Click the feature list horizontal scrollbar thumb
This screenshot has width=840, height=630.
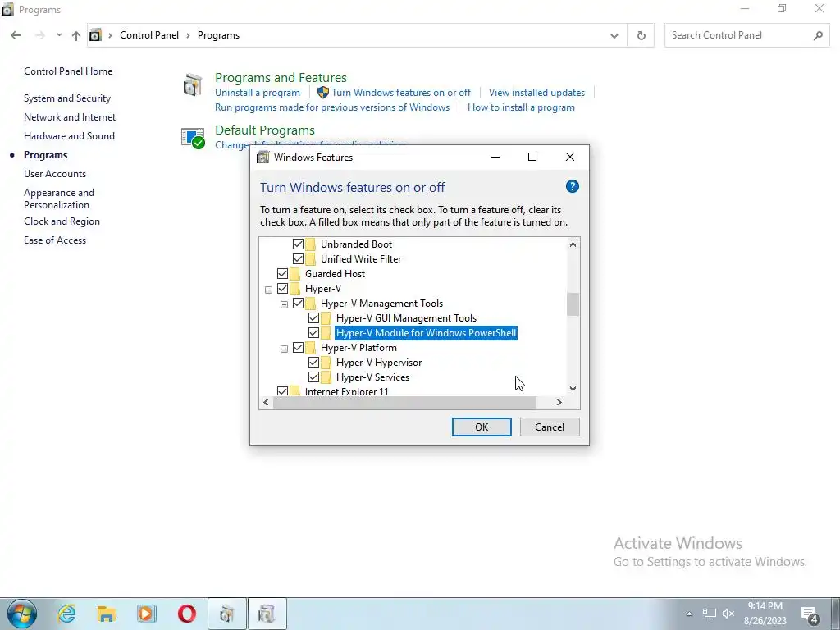click(405, 402)
